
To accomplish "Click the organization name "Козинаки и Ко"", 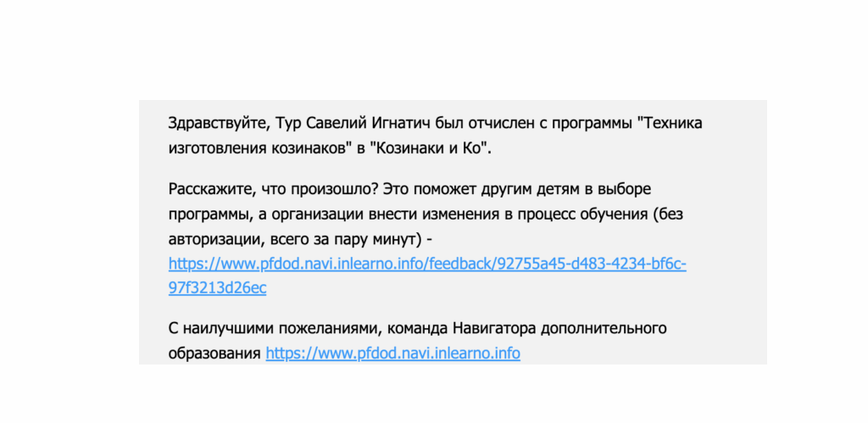I will click(x=427, y=147).
